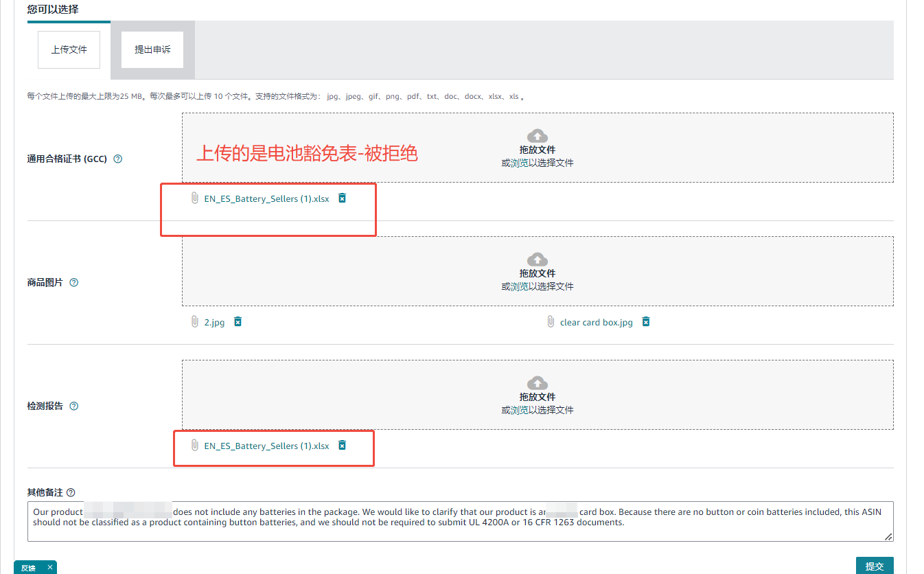Click 浏览 link in the 商品图片 upload area
This screenshot has width=924, height=574.
[x=519, y=286]
